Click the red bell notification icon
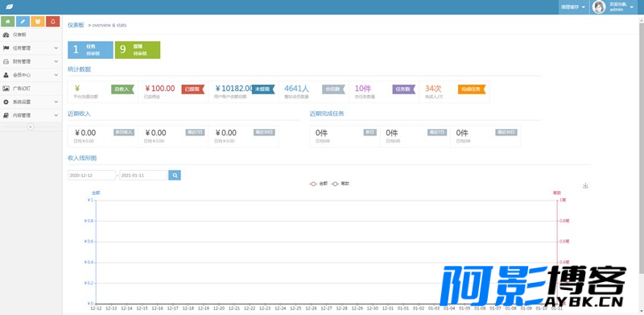The width and height of the screenshot is (644, 315). point(52,22)
